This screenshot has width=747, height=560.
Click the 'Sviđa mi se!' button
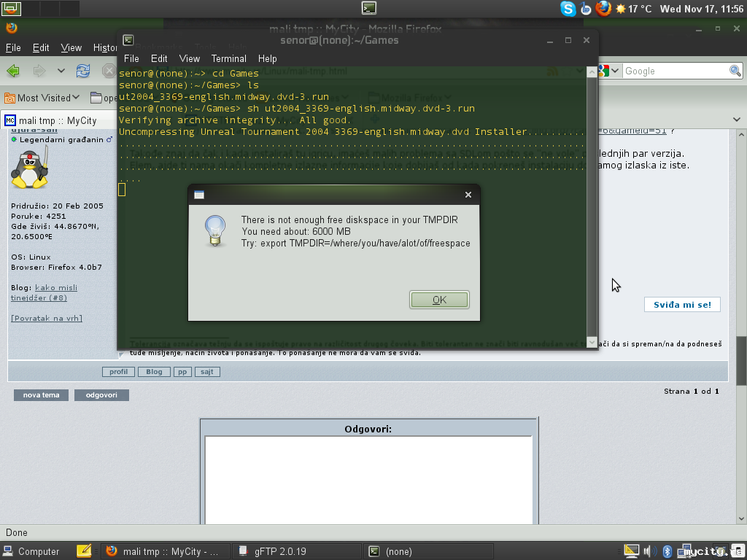(x=682, y=305)
